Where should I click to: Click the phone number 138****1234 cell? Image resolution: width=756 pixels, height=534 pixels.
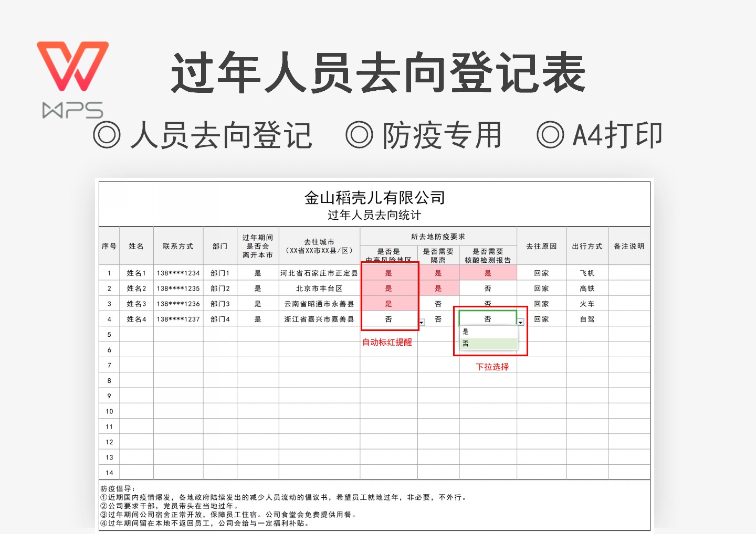(178, 273)
